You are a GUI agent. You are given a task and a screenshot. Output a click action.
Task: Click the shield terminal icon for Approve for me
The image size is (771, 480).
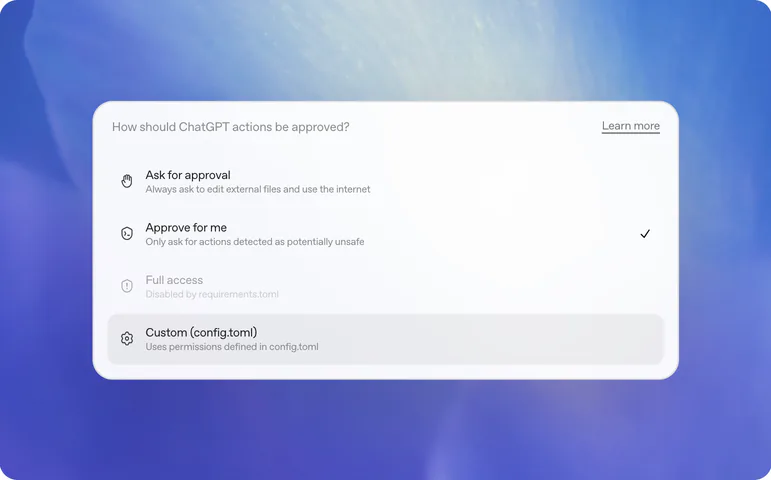click(127, 233)
